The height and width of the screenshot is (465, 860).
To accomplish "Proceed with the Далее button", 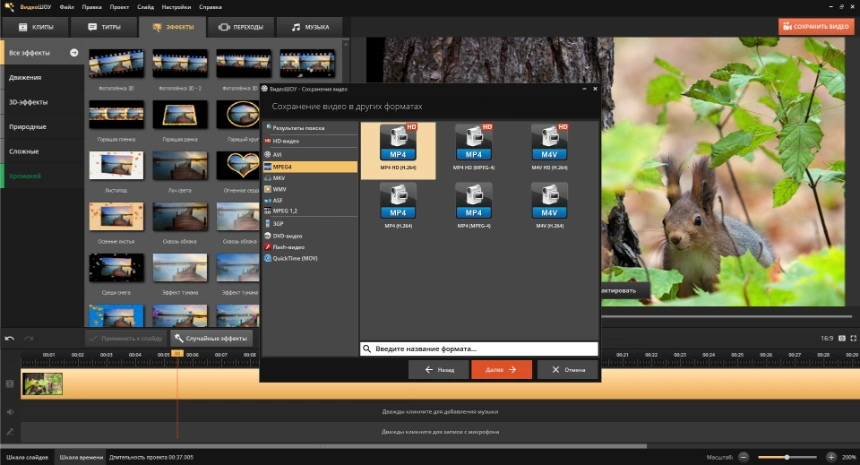I will tap(501, 370).
